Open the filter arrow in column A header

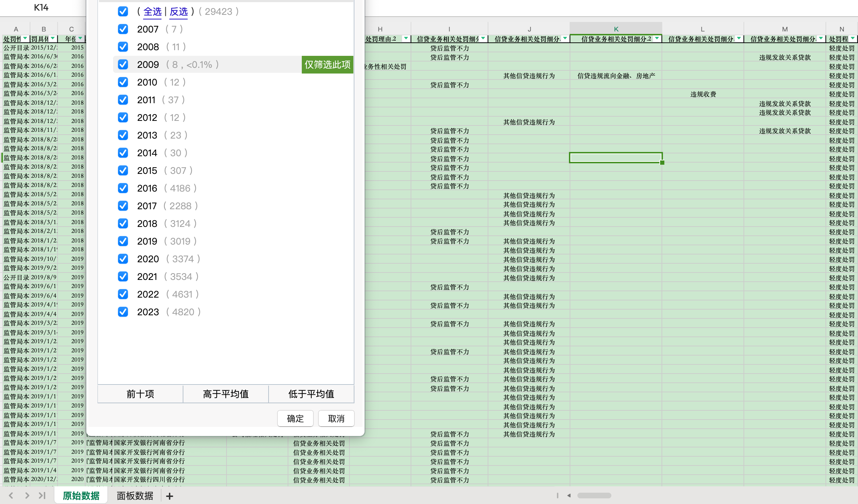(x=25, y=38)
